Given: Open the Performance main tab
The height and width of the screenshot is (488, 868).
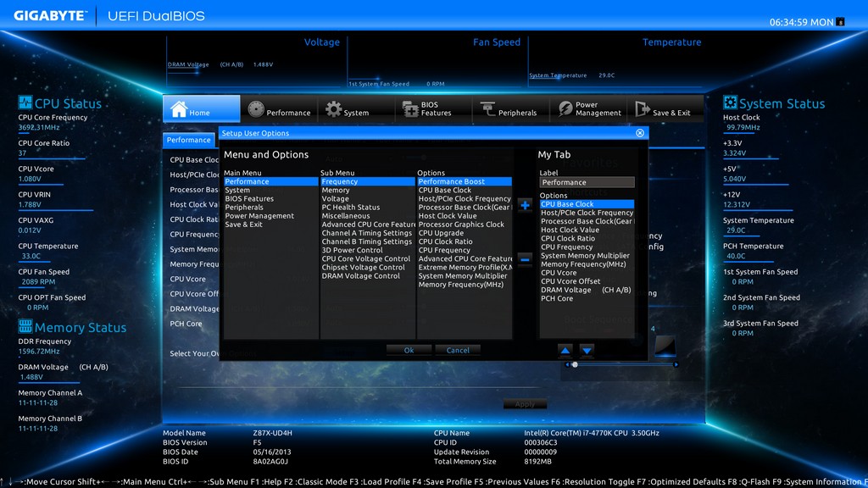Looking at the screenshot, I should tap(279, 108).
